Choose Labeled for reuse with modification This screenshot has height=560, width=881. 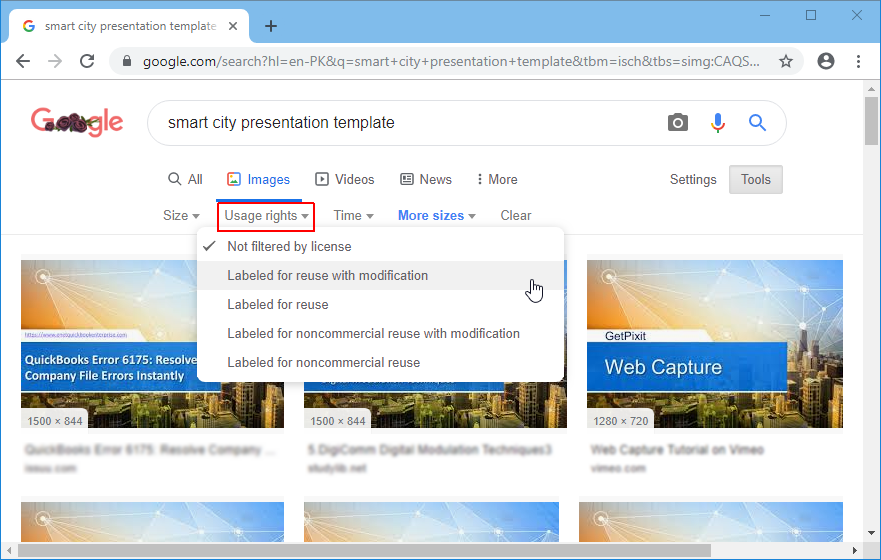(380, 275)
